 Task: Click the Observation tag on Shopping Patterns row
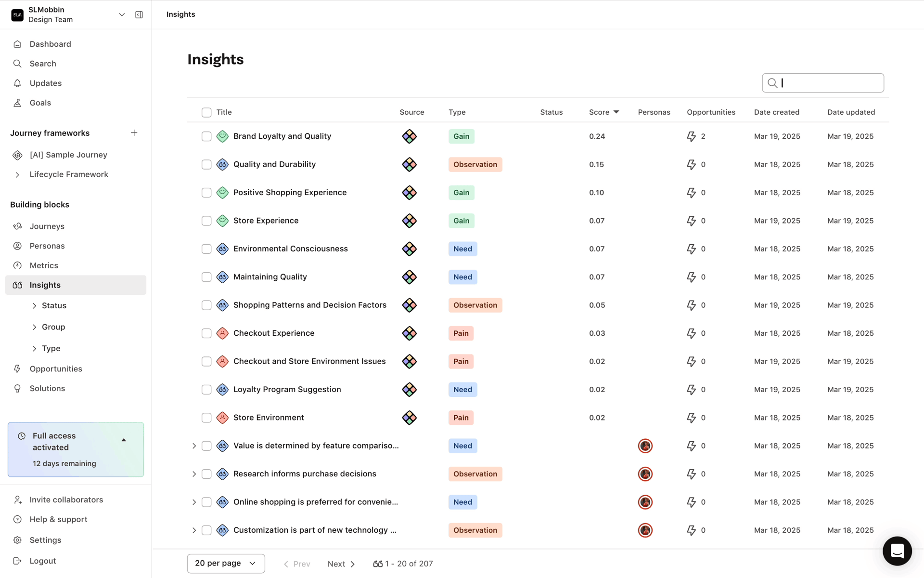(475, 305)
